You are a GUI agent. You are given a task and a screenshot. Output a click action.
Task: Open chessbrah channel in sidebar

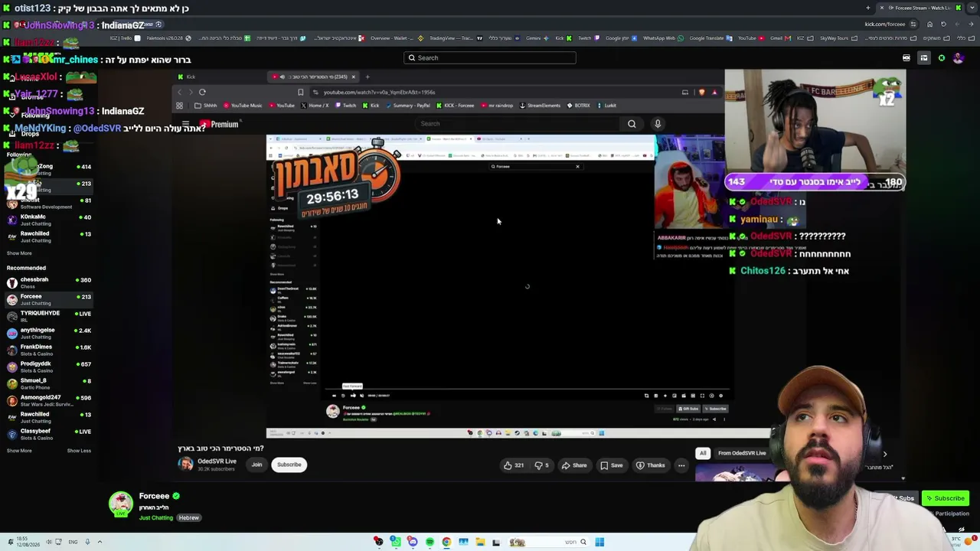48,282
